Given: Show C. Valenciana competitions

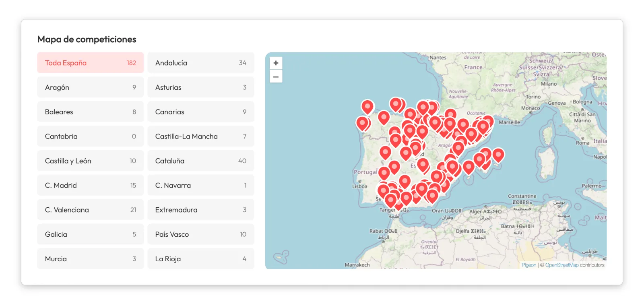Looking at the screenshot, I should (91, 210).
